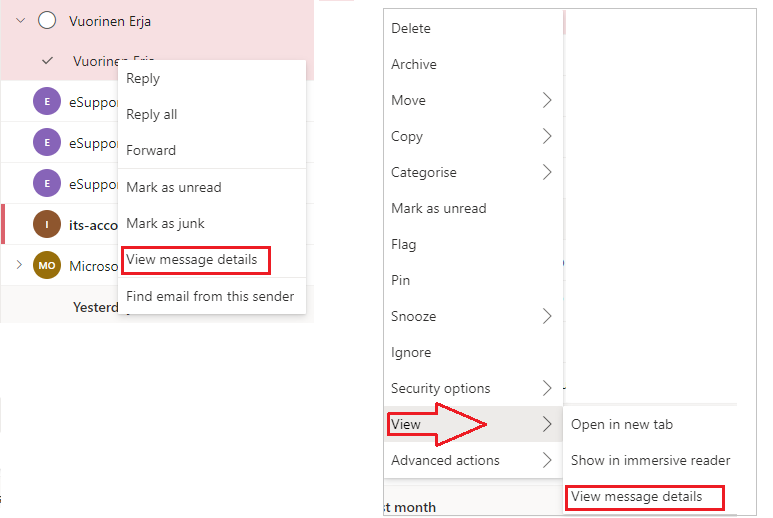Expand the Microsoft conversation thread
Screen dimensions: 773x518
19,265
